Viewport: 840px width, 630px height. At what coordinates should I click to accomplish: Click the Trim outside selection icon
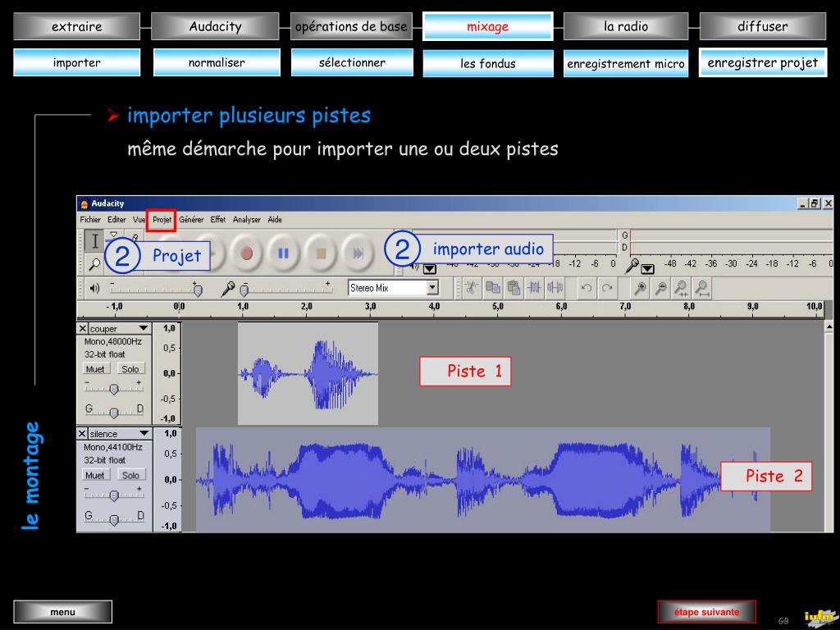(x=534, y=288)
